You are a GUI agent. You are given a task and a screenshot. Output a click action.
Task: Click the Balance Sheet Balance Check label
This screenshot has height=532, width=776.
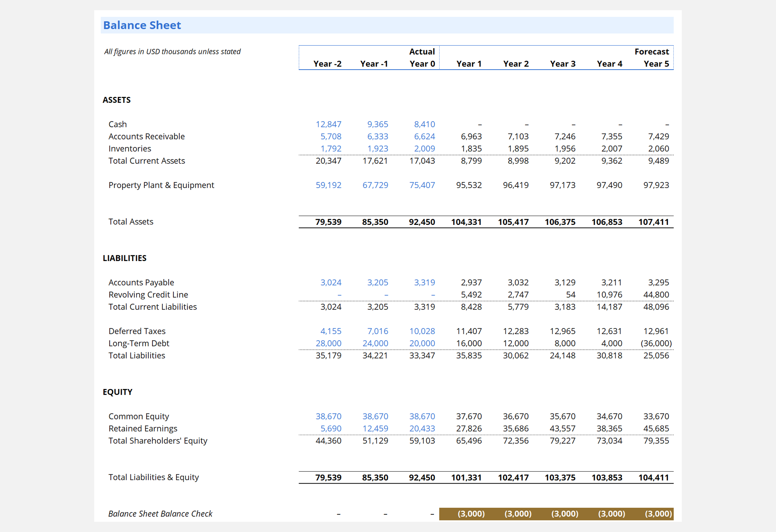(160, 514)
